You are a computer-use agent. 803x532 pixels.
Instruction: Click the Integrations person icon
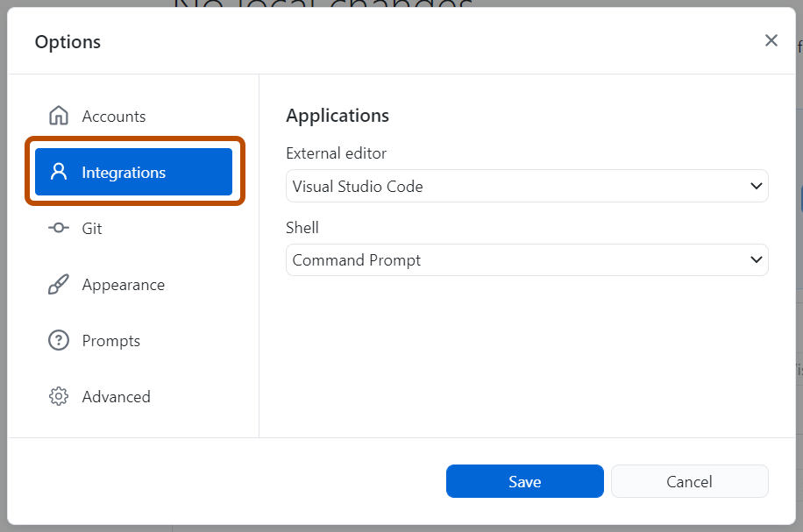pos(58,172)
